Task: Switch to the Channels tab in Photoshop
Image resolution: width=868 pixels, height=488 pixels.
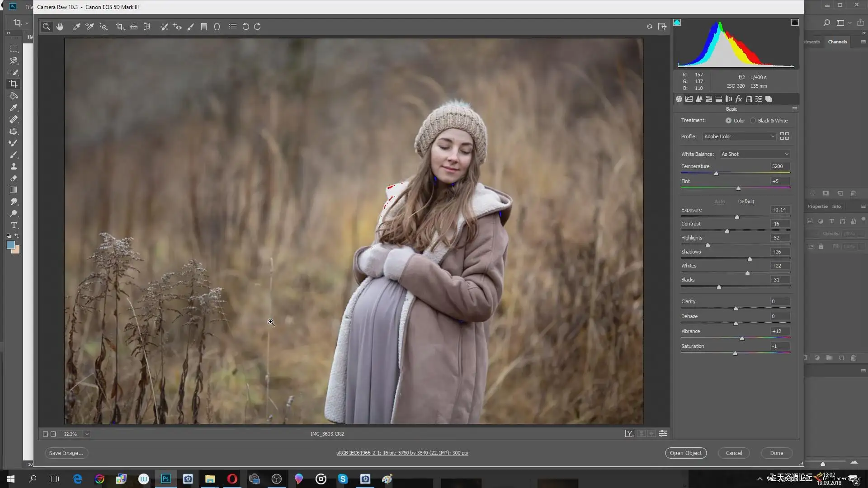Action: point(837,42)
